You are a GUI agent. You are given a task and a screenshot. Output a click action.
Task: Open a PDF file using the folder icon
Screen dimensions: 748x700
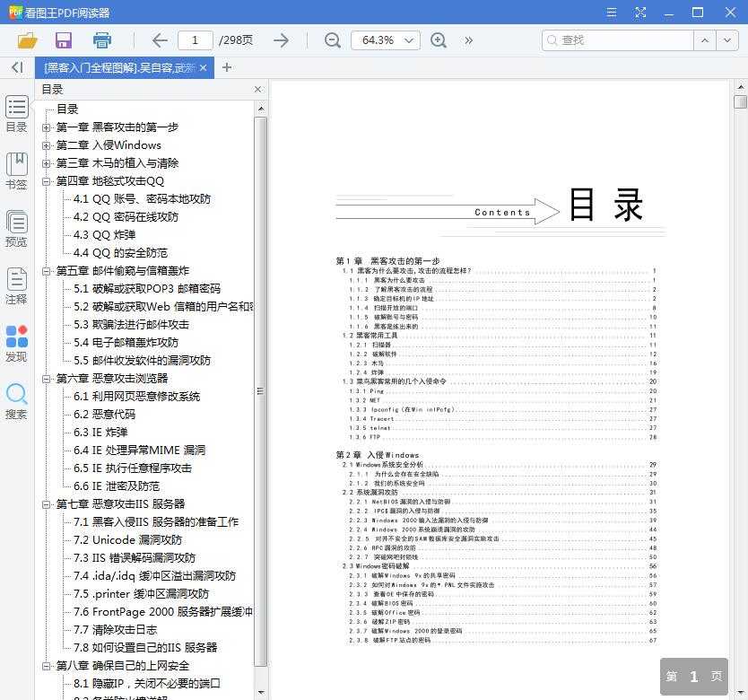tap(26, 40)
